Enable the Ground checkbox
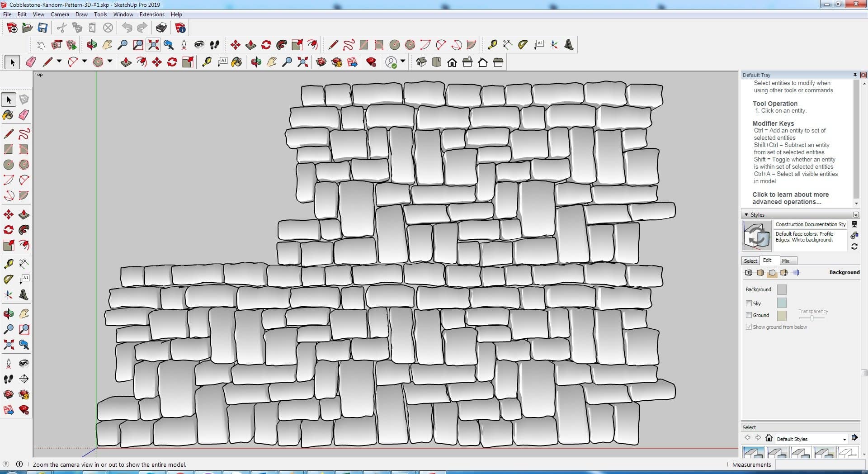868x474 pixels. click(749, 315)
